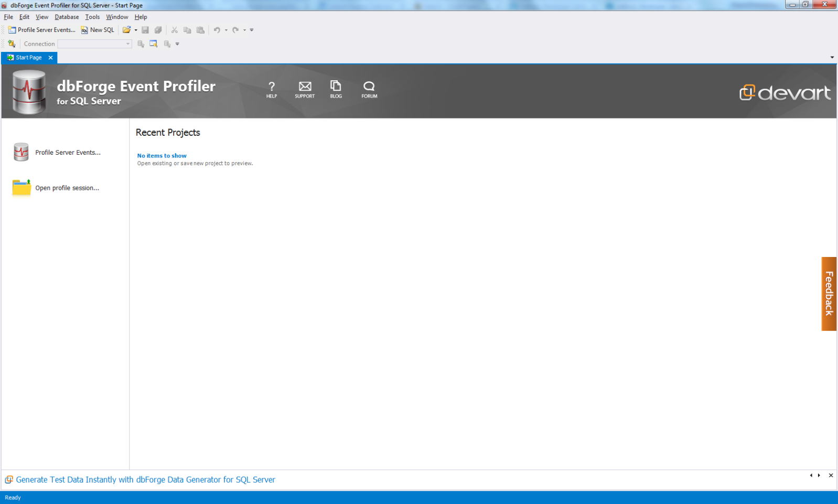Open the Database menu
The height and width of the screenshot is (504, 838).
(67, 17)
